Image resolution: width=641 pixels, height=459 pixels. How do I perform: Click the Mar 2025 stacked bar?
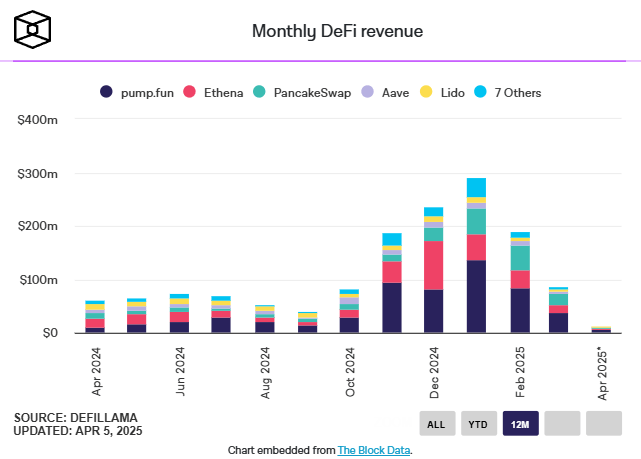558,310
